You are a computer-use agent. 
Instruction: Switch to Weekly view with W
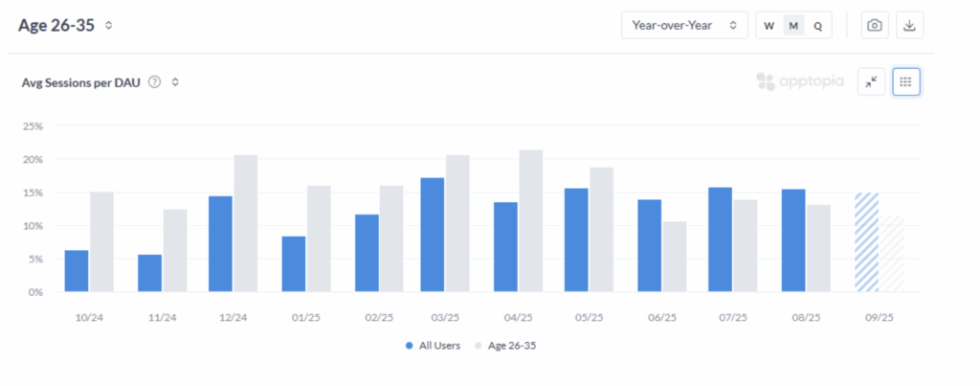[768, 26]
